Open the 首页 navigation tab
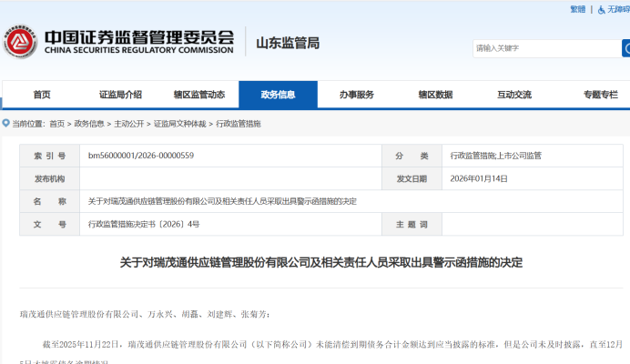This screenshot has height=364, width=630. (x=42, y=95)
